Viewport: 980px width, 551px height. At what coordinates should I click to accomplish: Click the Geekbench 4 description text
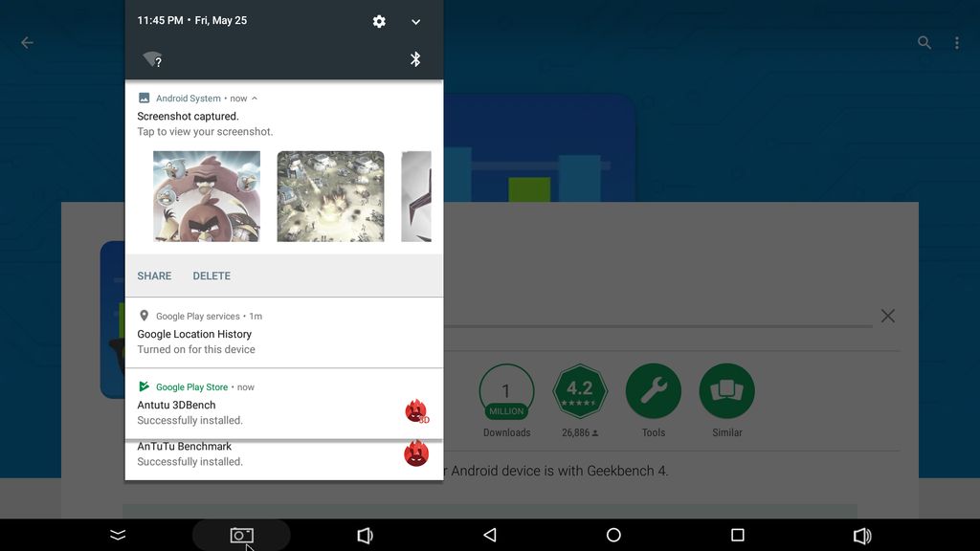[x=558, y=471]
